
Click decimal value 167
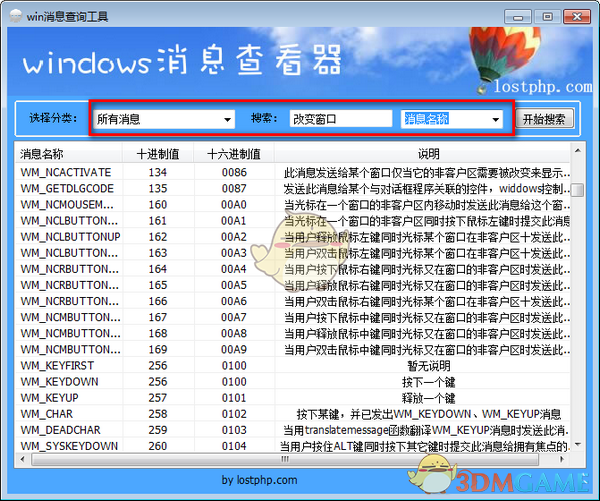pos(158,317)
